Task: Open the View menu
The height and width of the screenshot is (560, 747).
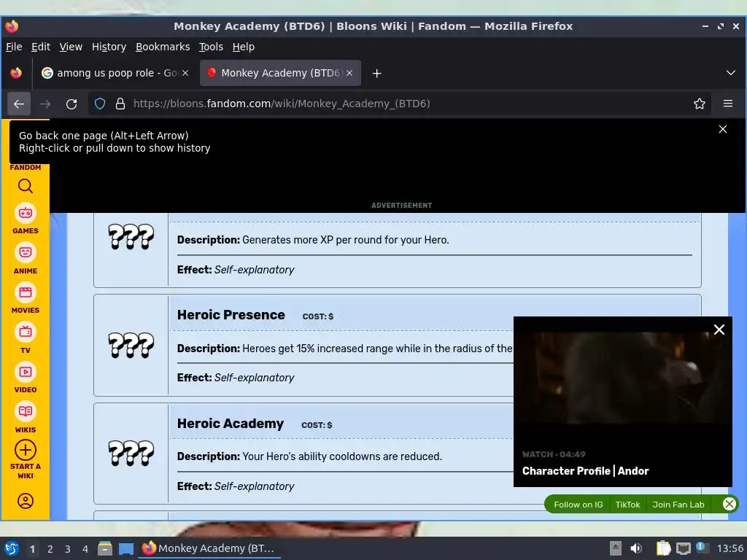Action: click(71, 47)
